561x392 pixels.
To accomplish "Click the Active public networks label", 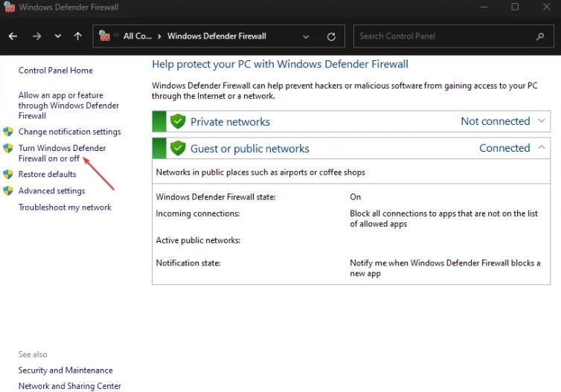I will 198,240.
